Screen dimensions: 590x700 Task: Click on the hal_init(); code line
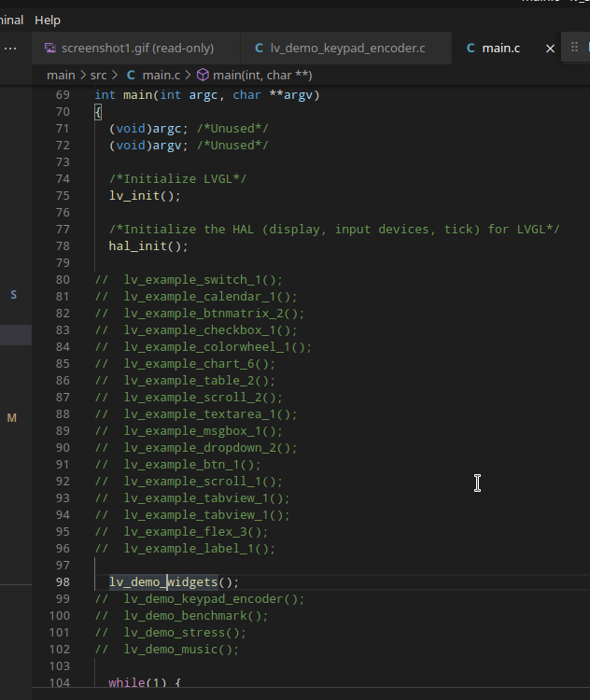[x=148, y=246]
